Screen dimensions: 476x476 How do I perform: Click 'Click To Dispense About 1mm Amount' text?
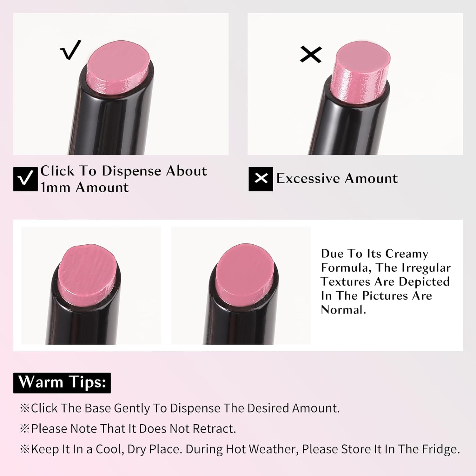click(124, 179)
